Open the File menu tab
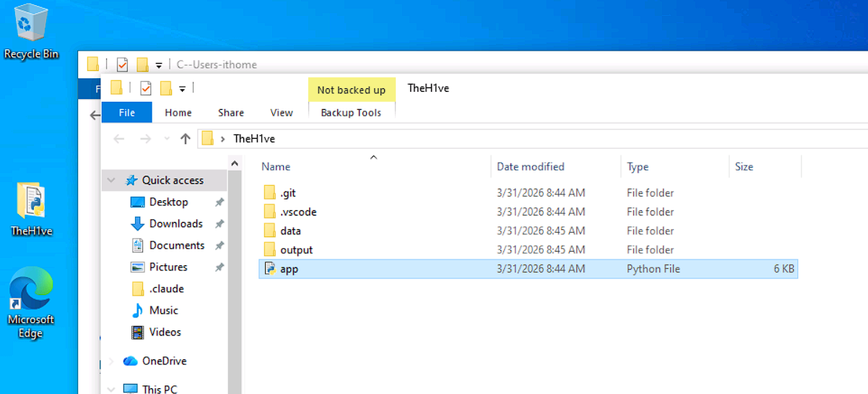This screenshot has width=868, height=394. click(127, 112)
